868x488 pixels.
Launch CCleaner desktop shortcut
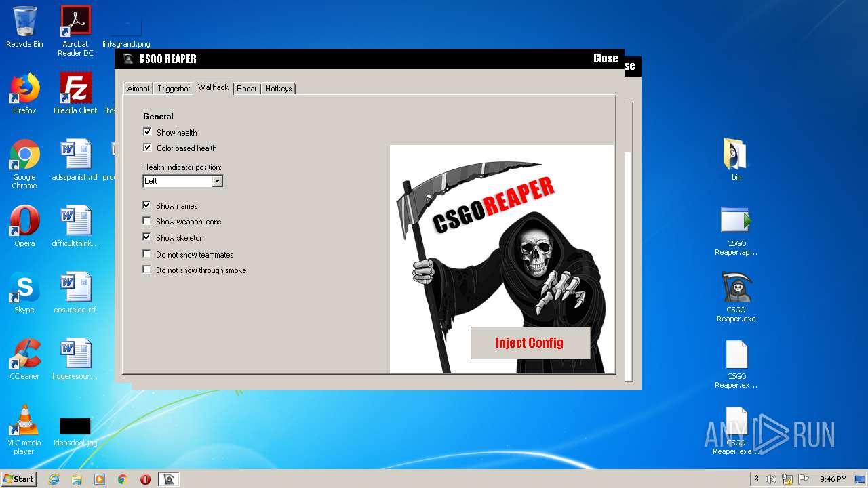[x=24, y=359]
